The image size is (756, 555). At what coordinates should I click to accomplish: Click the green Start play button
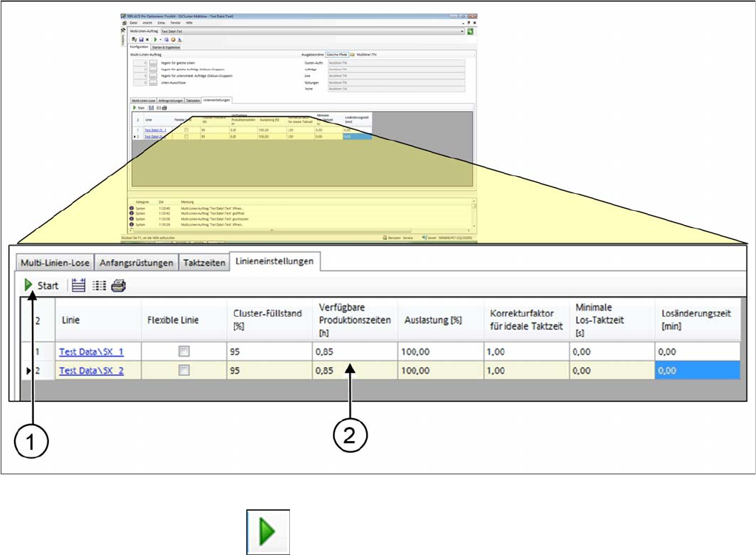[x=30, y=285]
